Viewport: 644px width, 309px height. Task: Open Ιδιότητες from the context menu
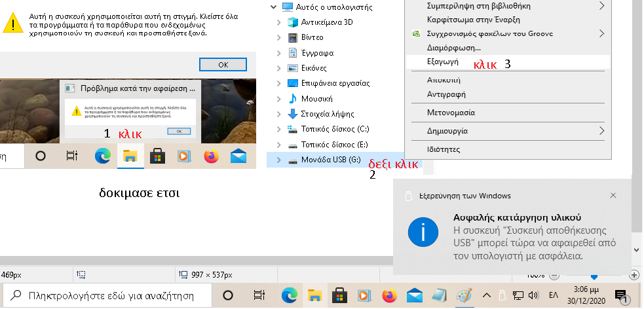[508, 149]
